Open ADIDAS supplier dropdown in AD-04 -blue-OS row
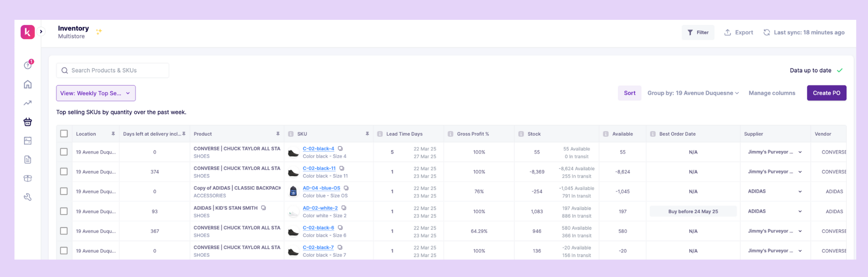Viewport: 868px width, 277px height. pos(775,191)
